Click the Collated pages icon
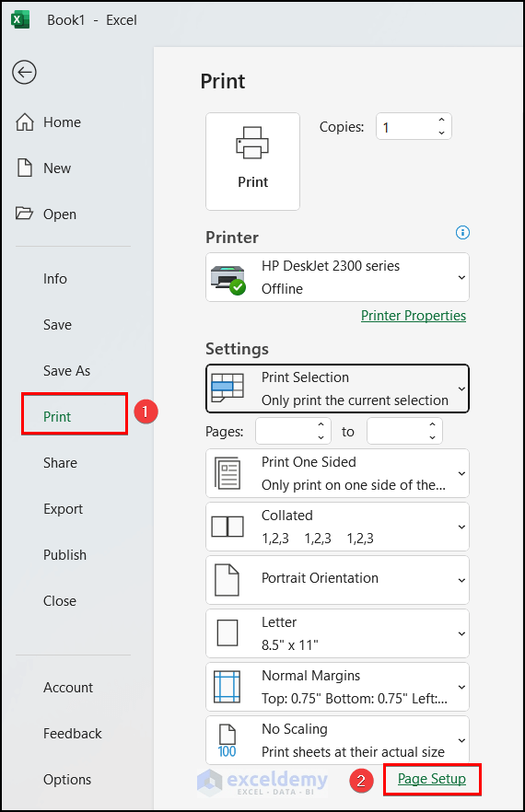The image size is (525, 812). [x=227, y=527]
